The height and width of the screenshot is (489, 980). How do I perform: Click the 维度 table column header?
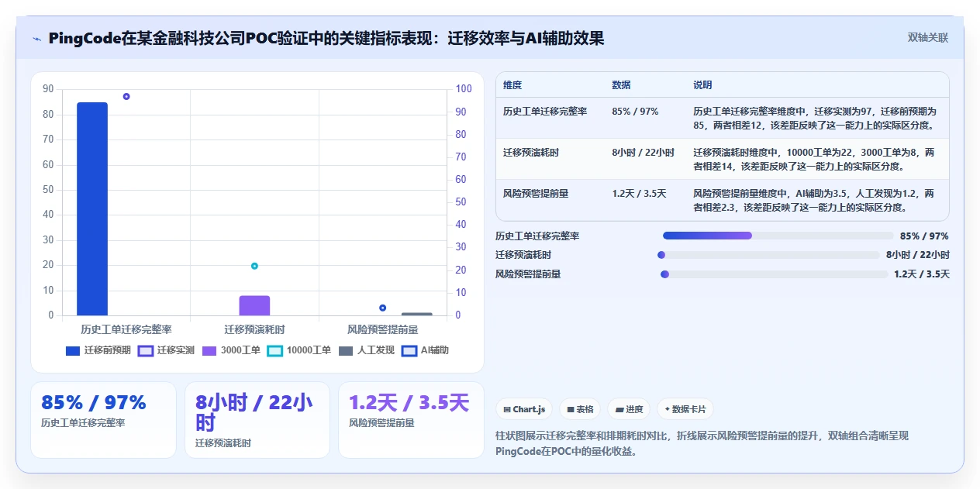pyautogui.click(x=512, y=84)
